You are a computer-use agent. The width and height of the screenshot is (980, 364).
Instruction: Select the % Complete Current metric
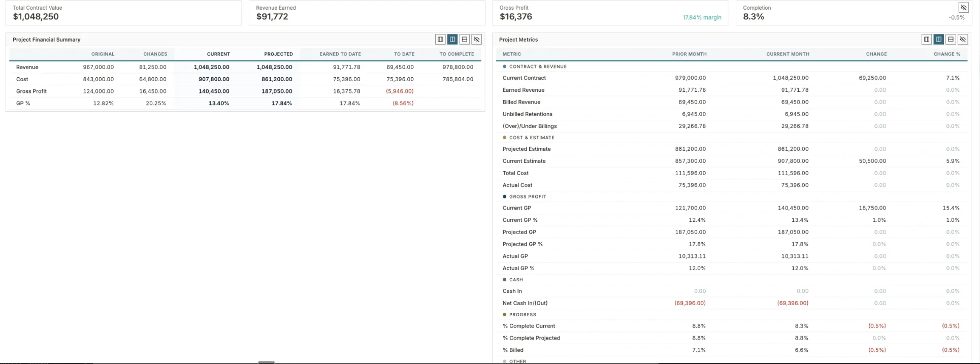pyautogui.click(x=529, y=326)
